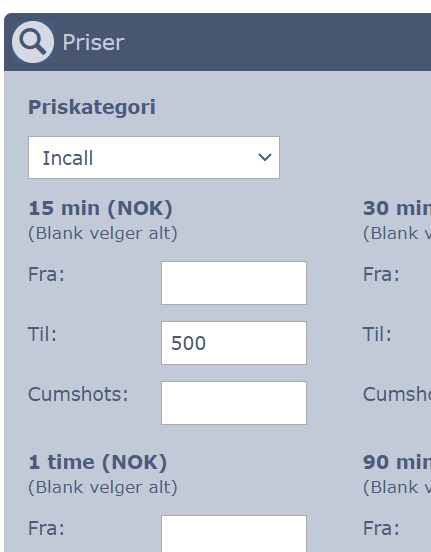This screenshot has width=431, height=552.
Task: Click the Fra label under 15 min
Action: 46,274
